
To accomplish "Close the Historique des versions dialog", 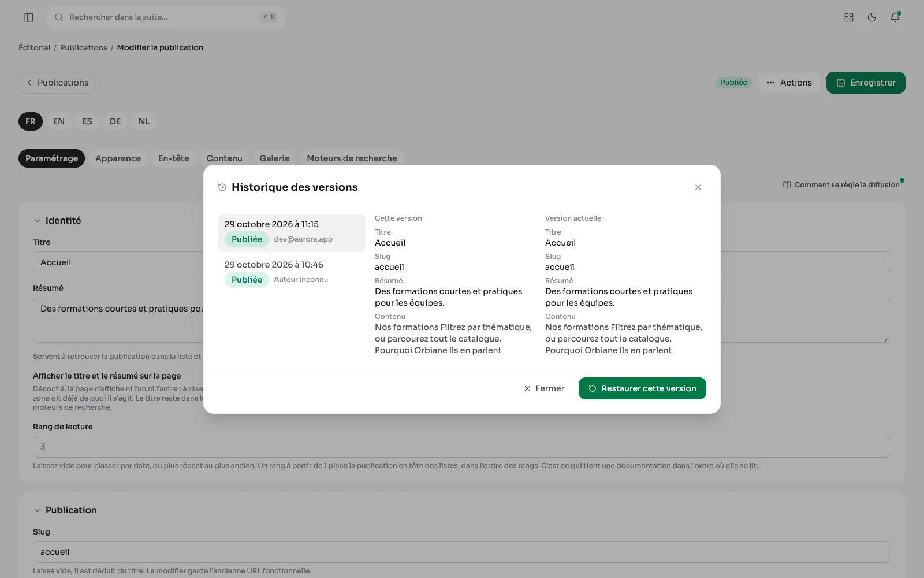I will tap(698, 187).
